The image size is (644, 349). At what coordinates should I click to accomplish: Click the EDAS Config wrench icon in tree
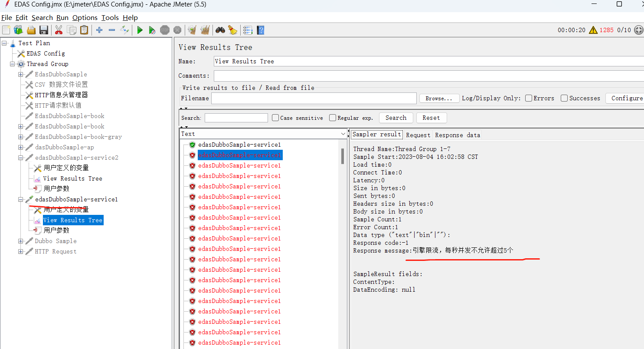[x=21, y=53]
